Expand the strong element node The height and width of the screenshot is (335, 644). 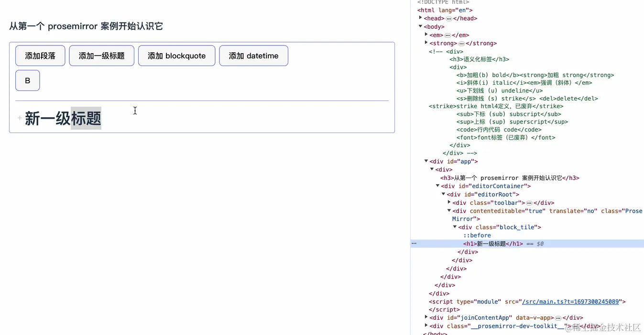pos(426,43)
